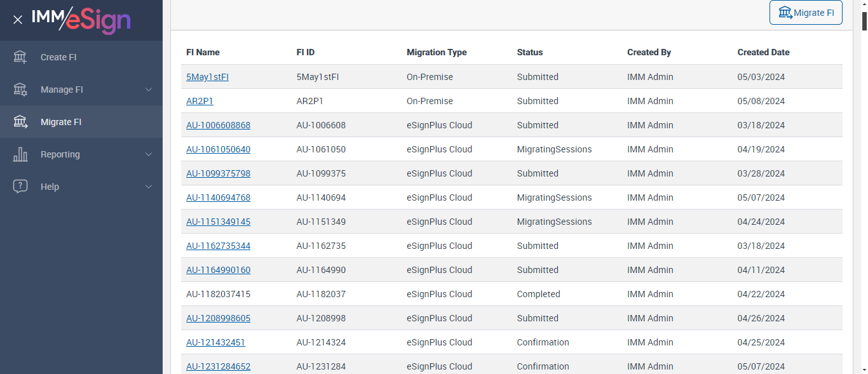
Task: Open the AU-1208998605 FI link
Action: (218, 318)
